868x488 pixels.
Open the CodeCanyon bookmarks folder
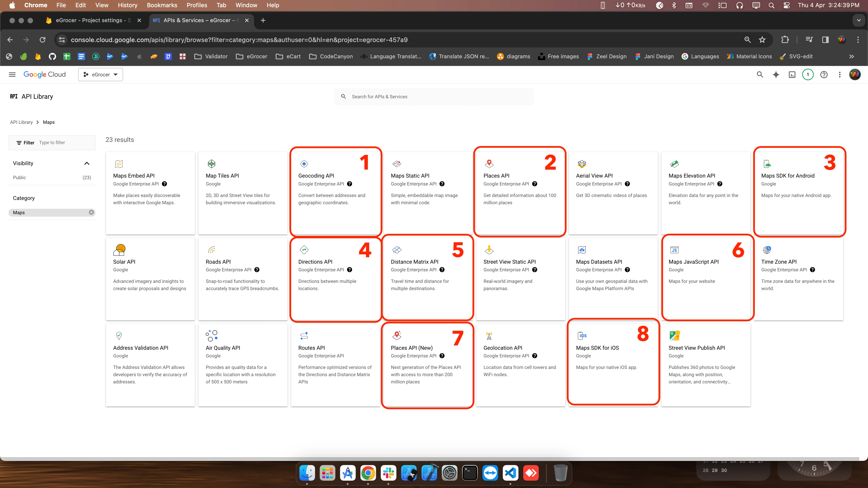pyautogui.click(x=331, y=56)
